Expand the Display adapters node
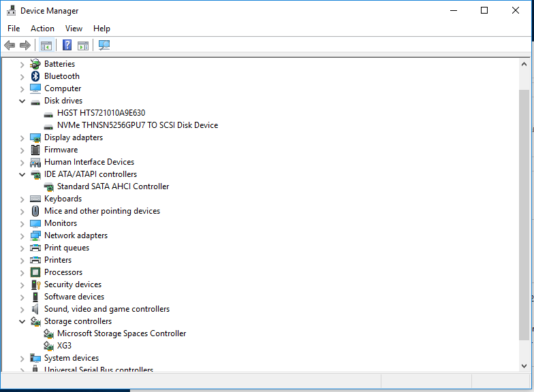The image size is (534, 392). coord(22,138)
